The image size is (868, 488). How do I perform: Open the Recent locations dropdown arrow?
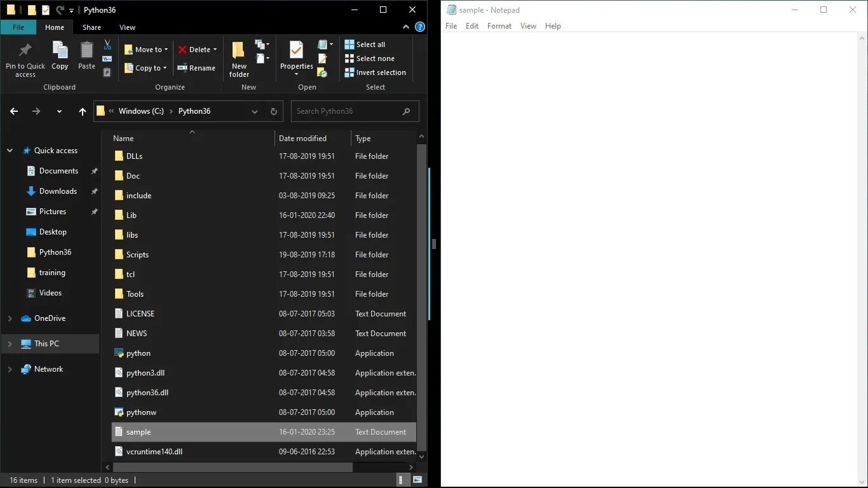(59, 111)
